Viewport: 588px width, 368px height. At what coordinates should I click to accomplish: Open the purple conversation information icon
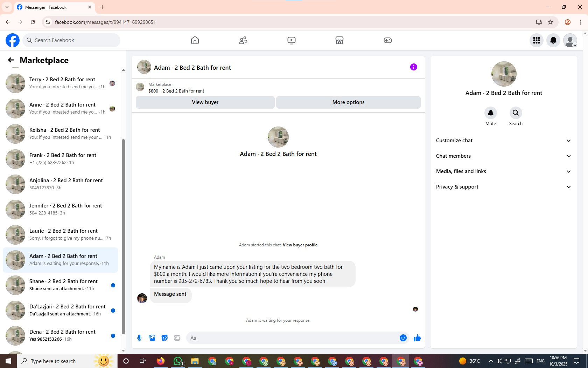tap(414, 67)
